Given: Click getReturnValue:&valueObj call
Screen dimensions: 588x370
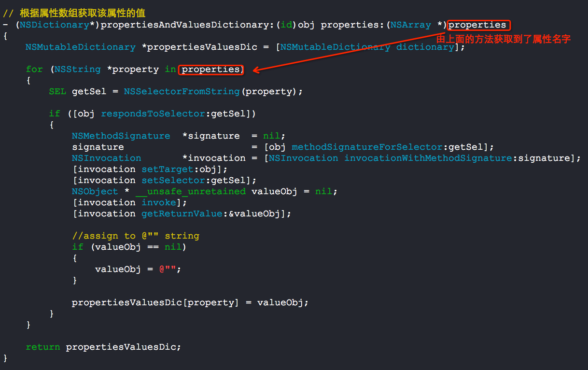Looking at the screenshot, I should pos(211,213).
